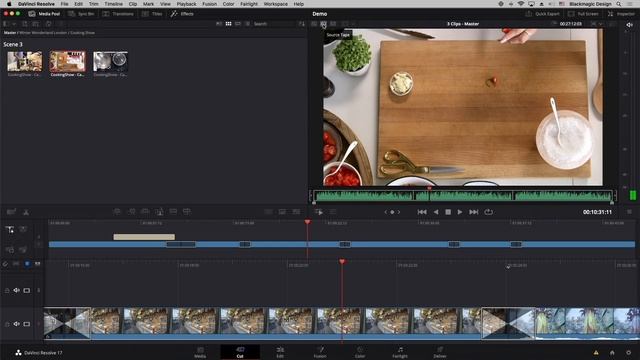Click Quick Export button
640x360 pixels.
(x=542, y=14)
